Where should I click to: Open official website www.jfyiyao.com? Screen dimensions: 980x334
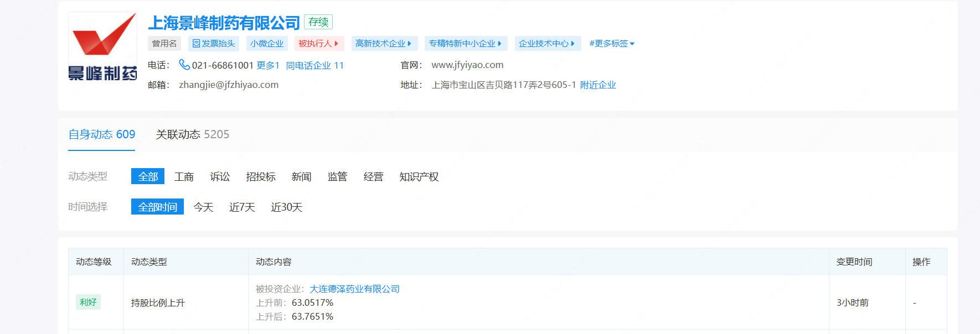[467, 65]
